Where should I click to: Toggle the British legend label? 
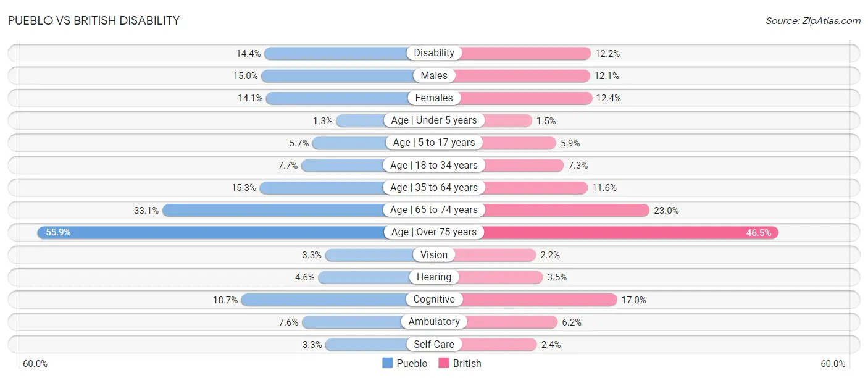pos(467,363)
